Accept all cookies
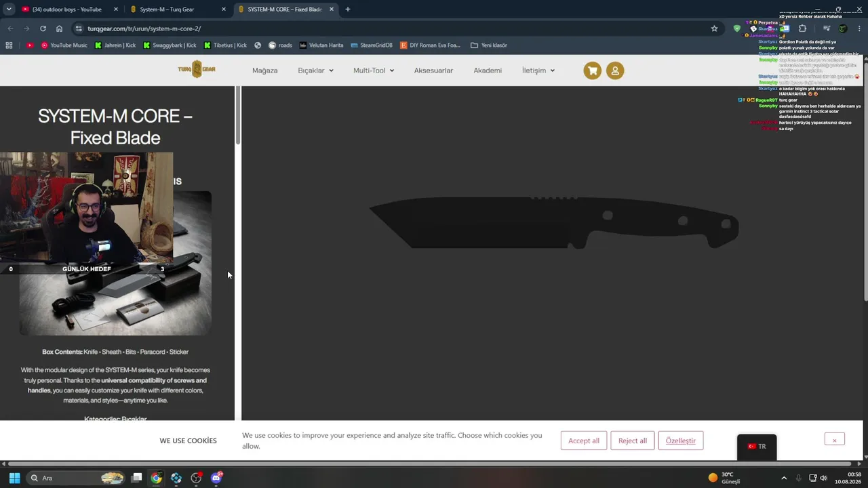This screenshot has width=868, height=488. click(x=584, y=441)
